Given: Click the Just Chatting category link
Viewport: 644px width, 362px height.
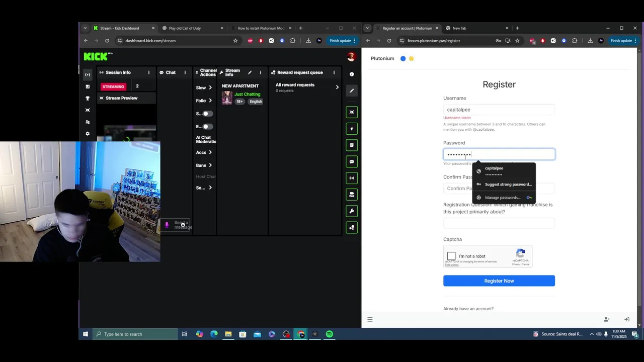Looking at the screenshot, I should (248, 94).
